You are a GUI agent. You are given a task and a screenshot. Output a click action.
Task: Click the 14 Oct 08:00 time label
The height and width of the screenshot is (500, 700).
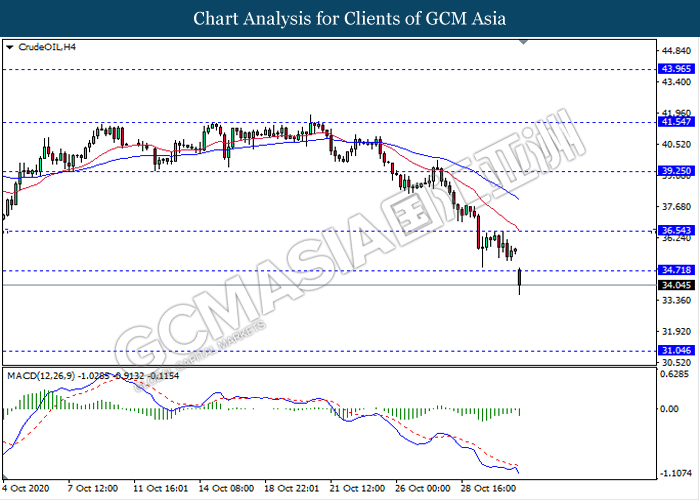point(226,488)
